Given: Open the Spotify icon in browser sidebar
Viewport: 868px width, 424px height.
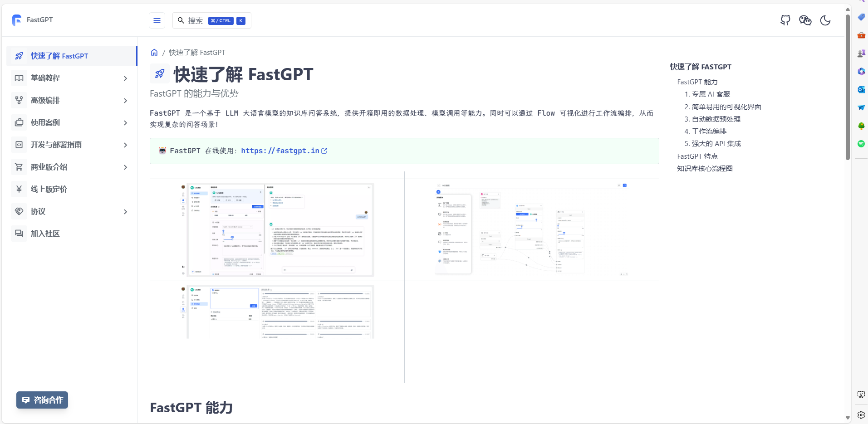Looking at the screenshot, I should tap(861, 144).
